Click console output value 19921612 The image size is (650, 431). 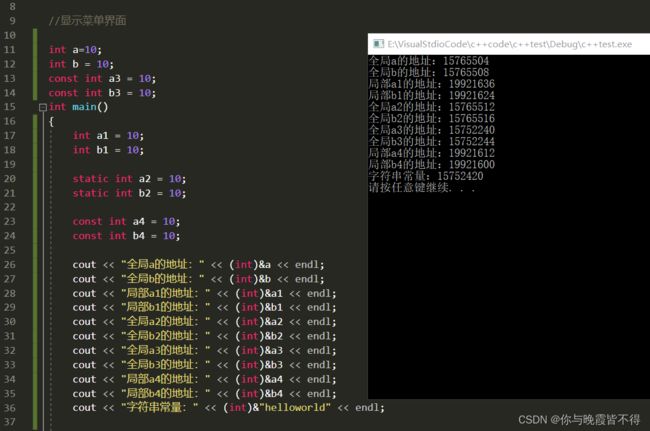point(472,153)
